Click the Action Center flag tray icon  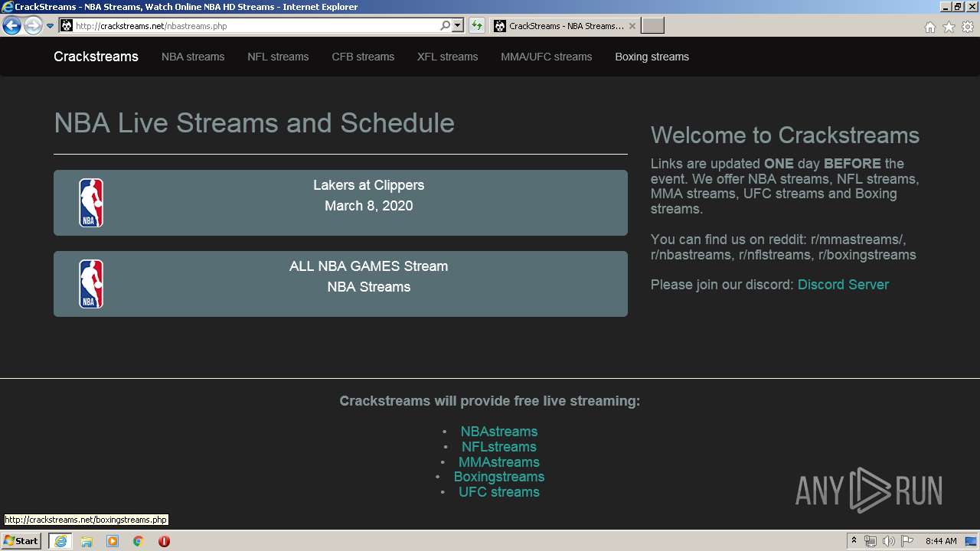[x=907, y=541]
